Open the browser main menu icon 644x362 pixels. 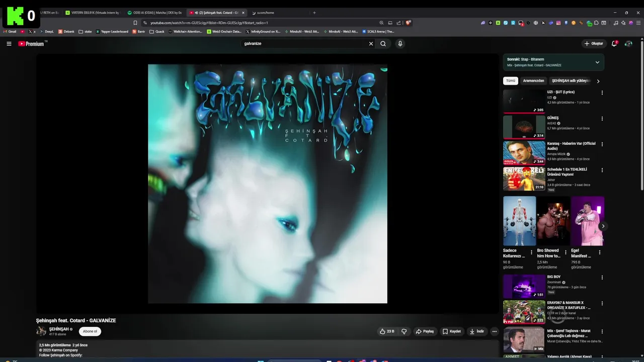coord(638,23)
